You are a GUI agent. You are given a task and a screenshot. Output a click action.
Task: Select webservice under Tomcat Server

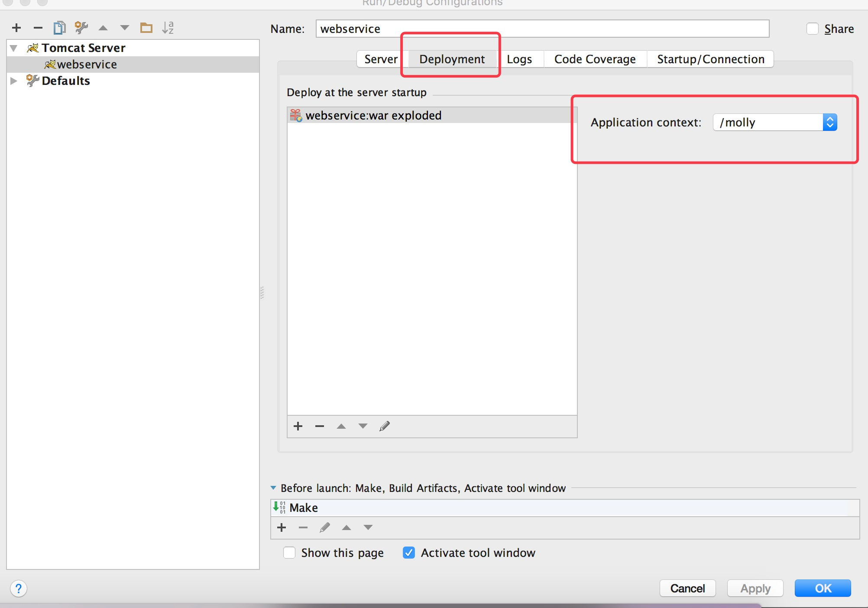point(133,64)
